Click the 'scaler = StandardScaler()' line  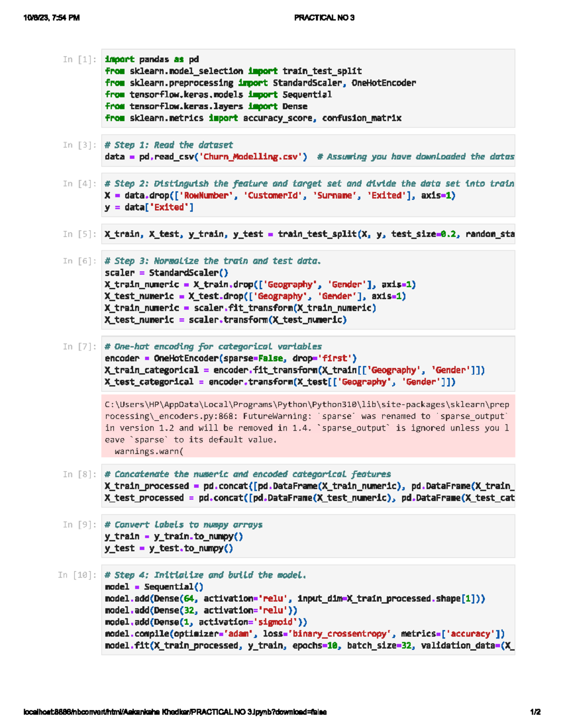tap(167, 273)
